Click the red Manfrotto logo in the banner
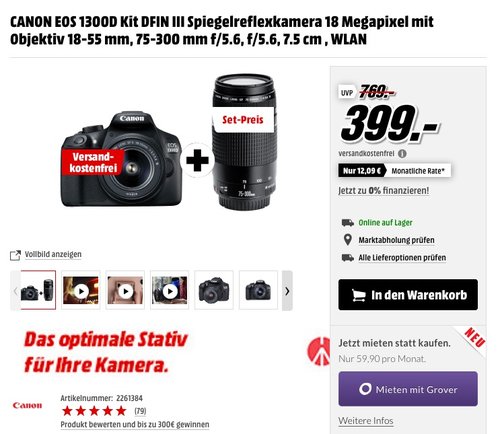Viewport: 500px width, 434px height. [x=318, y=351]
